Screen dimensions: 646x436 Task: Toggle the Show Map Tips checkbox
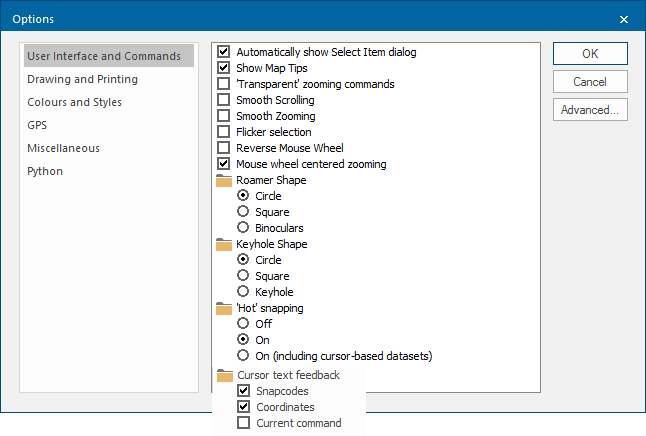point(224,68)
